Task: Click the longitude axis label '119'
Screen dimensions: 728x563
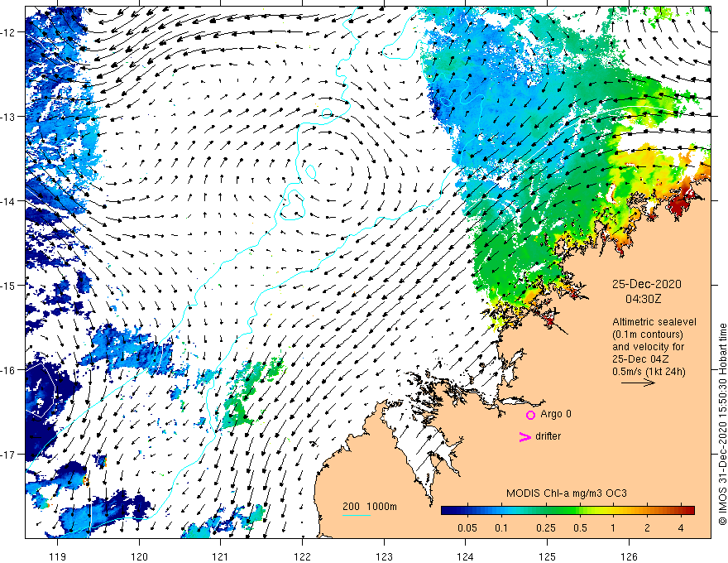Action: point(58,556)
